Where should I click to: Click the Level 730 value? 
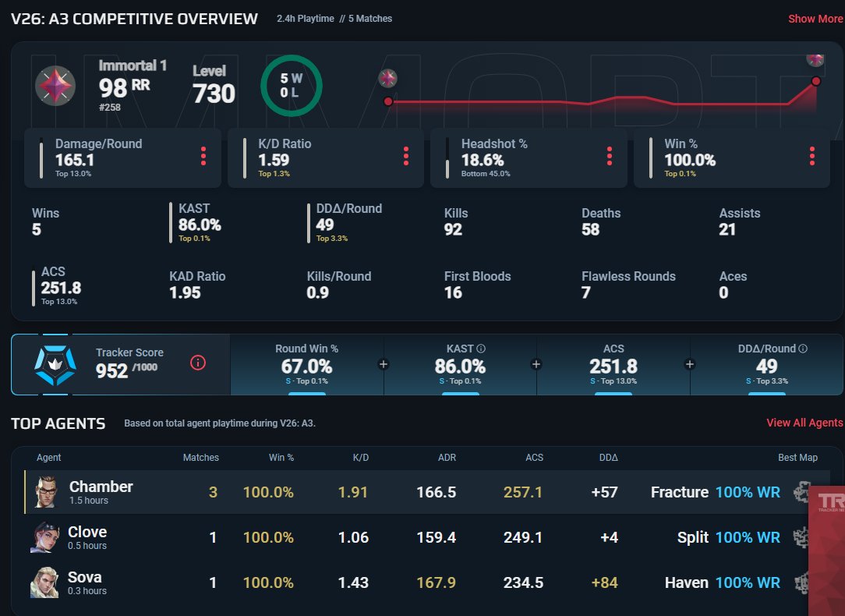click(x=214, y=94)
